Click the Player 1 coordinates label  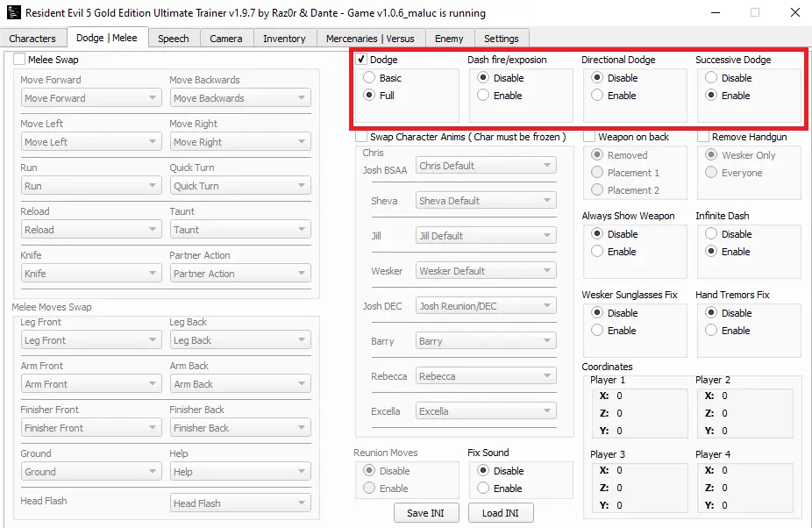(x=608, y=380)
